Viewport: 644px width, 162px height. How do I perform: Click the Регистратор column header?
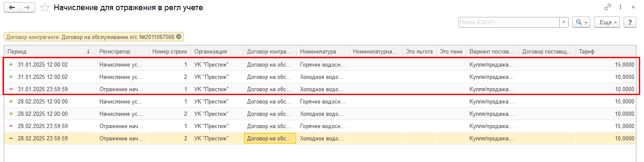pyautogui.click(x=122, y=51)
